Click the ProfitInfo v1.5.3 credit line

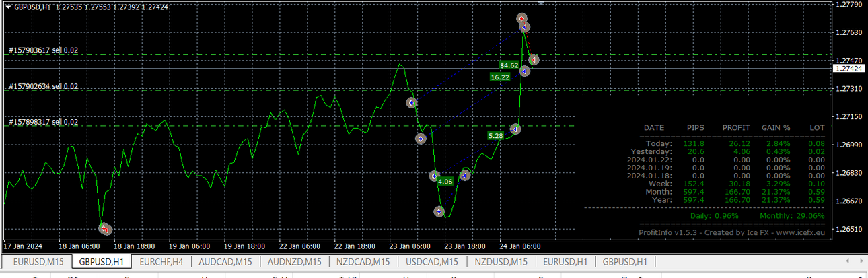[731, 232]
